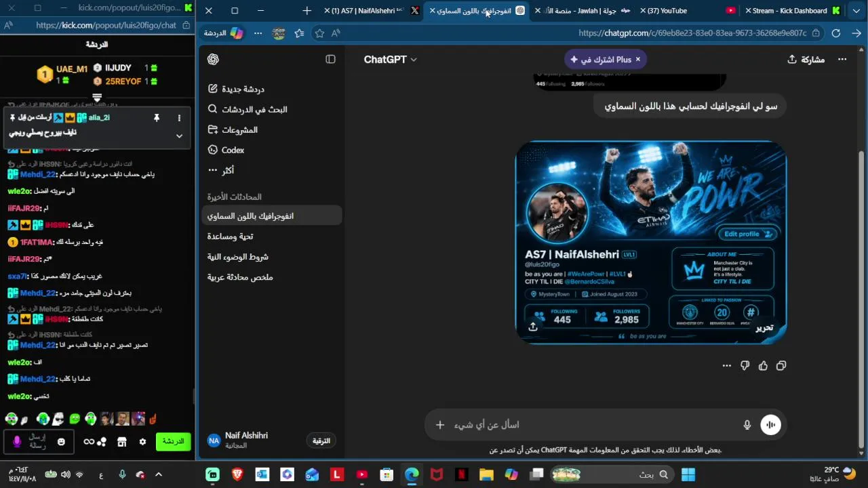Open Kick chat settings gear
868x488 pixels.
142,442
